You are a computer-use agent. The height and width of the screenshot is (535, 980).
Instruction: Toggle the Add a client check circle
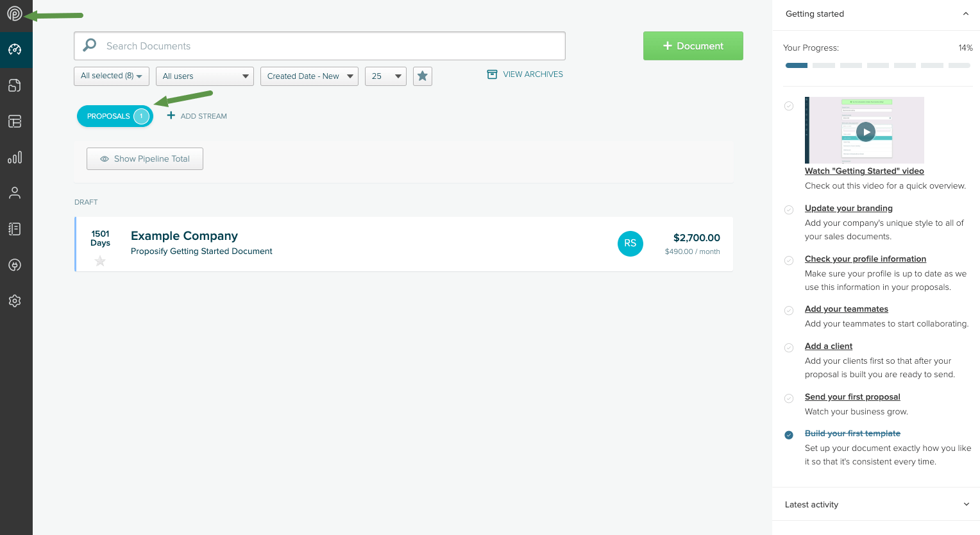[x=789, y=348]
